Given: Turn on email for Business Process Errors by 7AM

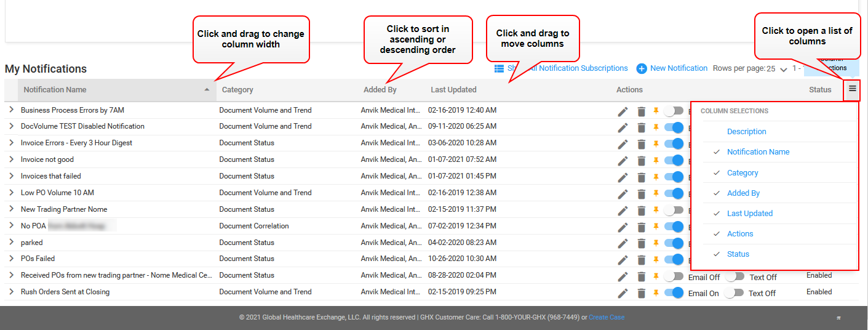Looking at the screenshot, I should [x=674, y=111].
